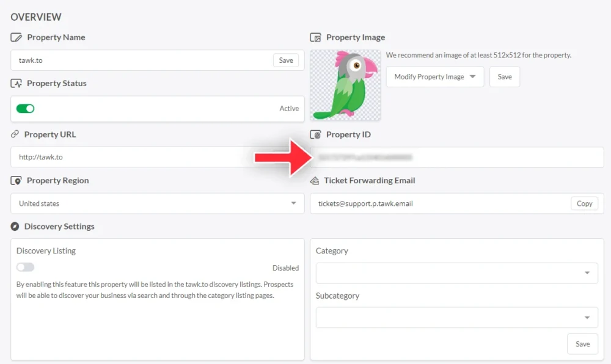Save the Property Name field
Viewport: 611px width, 364px height.
coord(286,60)
